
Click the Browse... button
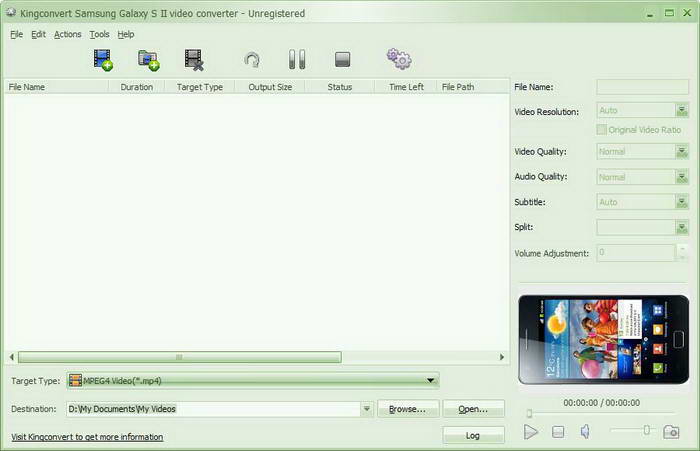pos(408,409)
